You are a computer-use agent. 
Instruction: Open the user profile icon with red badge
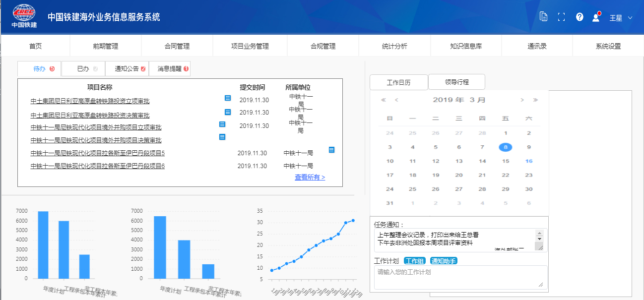595,16
